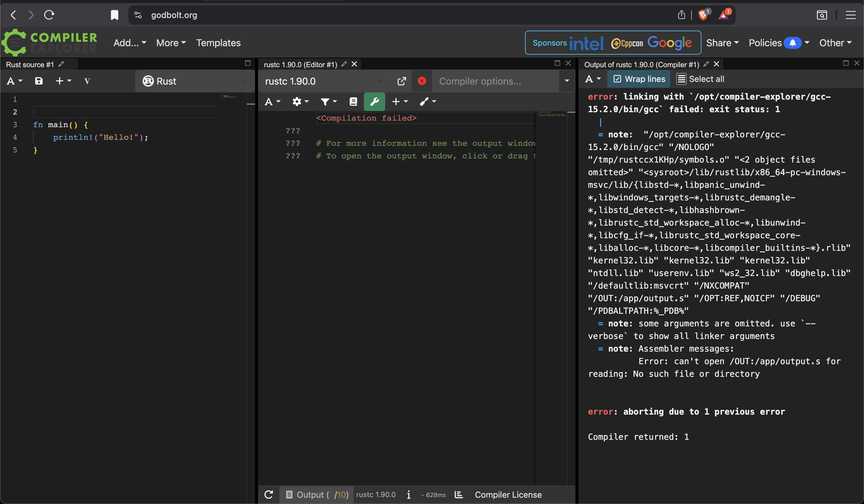
Task: Toggle Vim mode with the V icon
Action: coord(87,81)
